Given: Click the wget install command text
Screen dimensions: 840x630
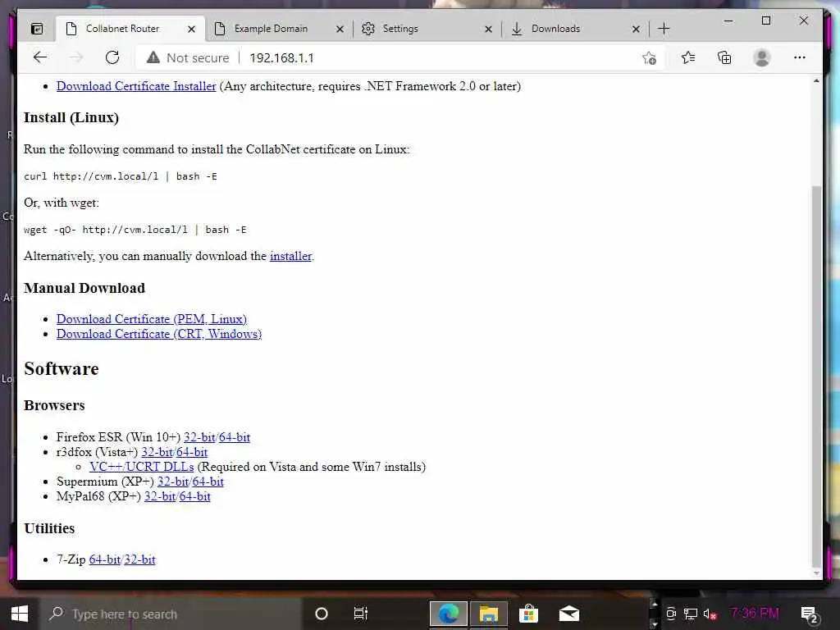Looking at the screenshot, I should pos(135,230).
